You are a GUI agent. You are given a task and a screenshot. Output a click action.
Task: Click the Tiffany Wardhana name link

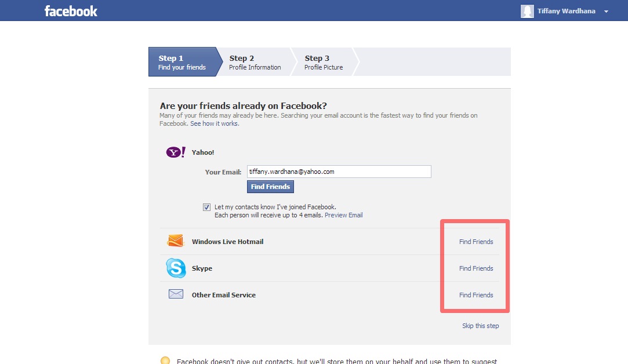pos(567,11)
